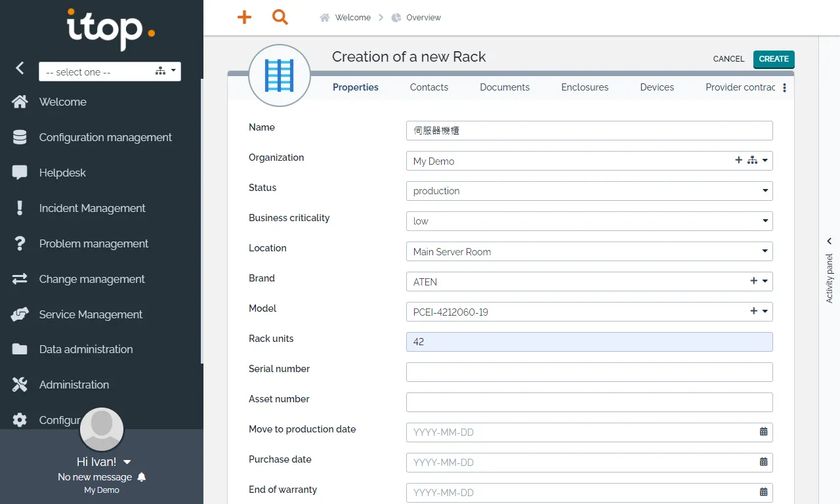Expand the Model dropdown arrow
The image size is (840, 504).
coord(765,312)
